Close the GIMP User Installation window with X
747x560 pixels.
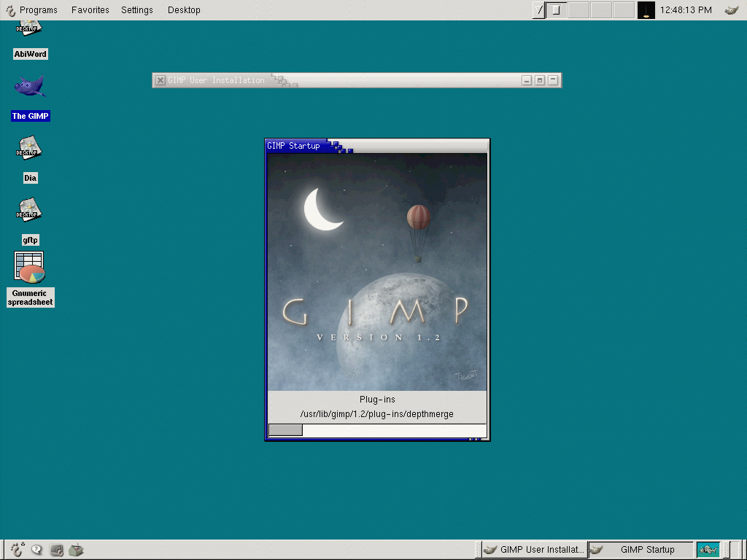[x=160, y=80]
